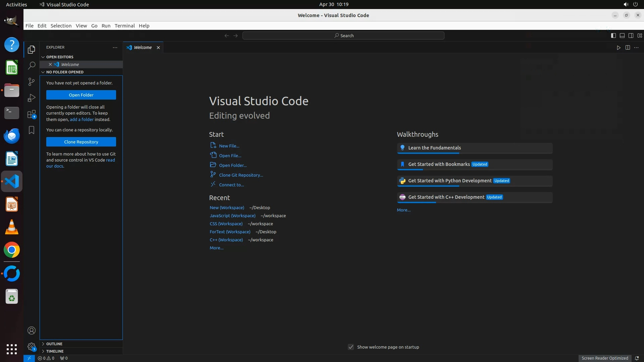The height and width of the screenshot is (362, 644).
Task: Open the Terminal menu
Action: coord(124,26)
